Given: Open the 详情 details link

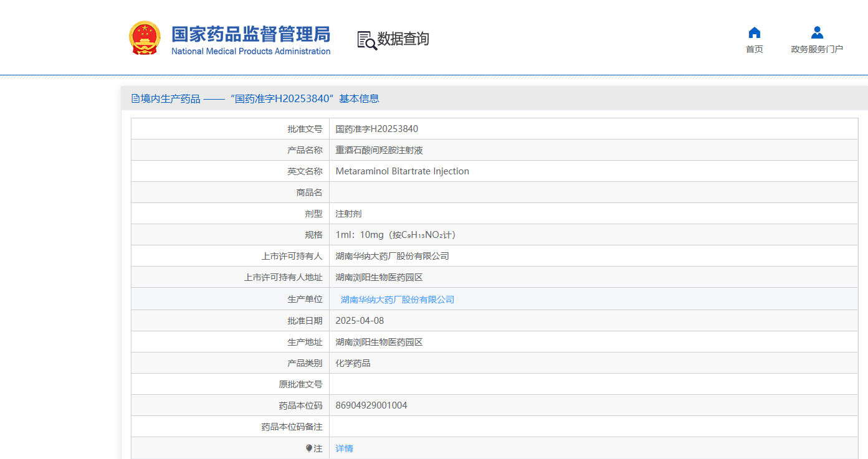Looking at the screenshot, I should [x=344, y=448].
